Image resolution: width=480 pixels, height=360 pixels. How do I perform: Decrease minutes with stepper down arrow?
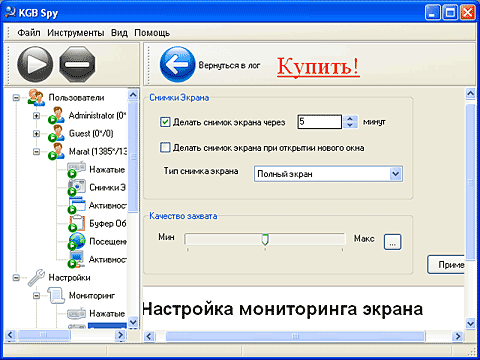click(x=350, y=125)
